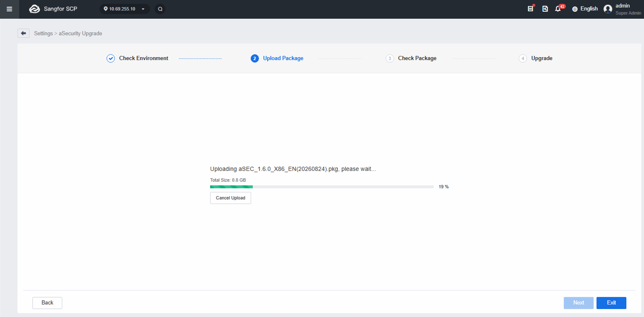This screenshot has width=644, height=317.
Task: Cancel the package upload
Action: point(230,198)
